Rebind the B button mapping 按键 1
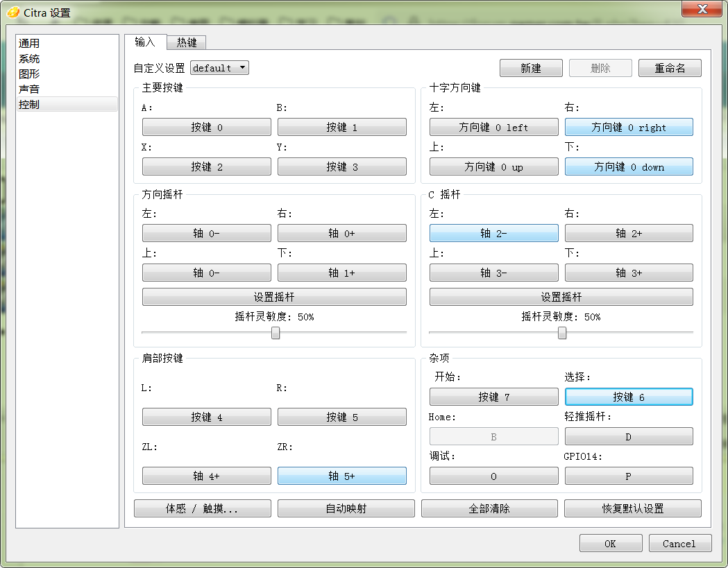728x568 pixels. 341,127
